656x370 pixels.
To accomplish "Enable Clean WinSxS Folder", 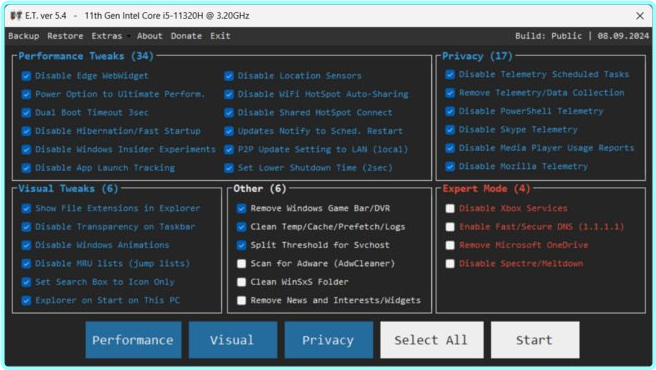I will [241, 282].
